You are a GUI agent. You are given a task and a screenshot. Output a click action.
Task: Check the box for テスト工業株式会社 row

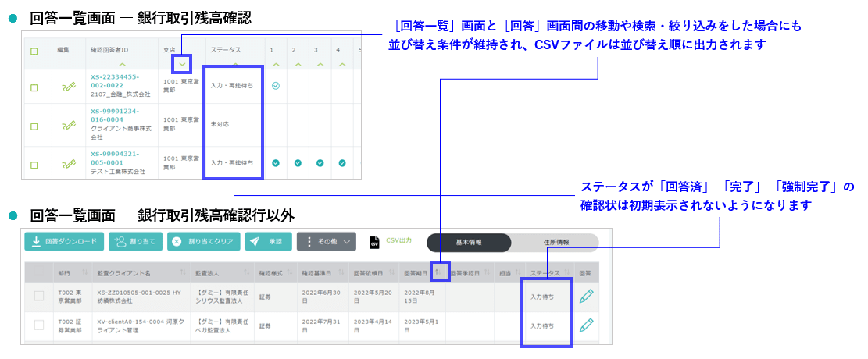pyautogui.click(x=34, y=164)
